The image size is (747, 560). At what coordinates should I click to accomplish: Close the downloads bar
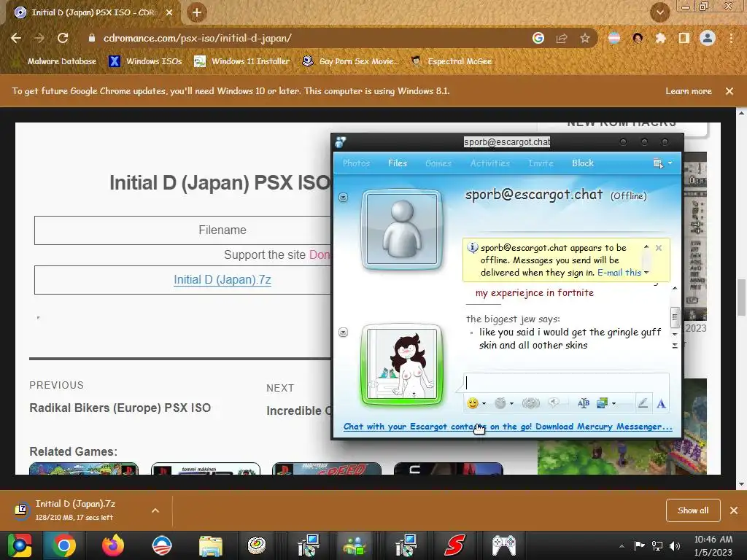click(734, 510)
